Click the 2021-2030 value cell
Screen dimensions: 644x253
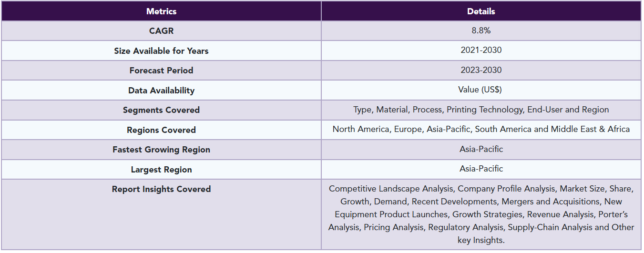(x=481, y=50)
